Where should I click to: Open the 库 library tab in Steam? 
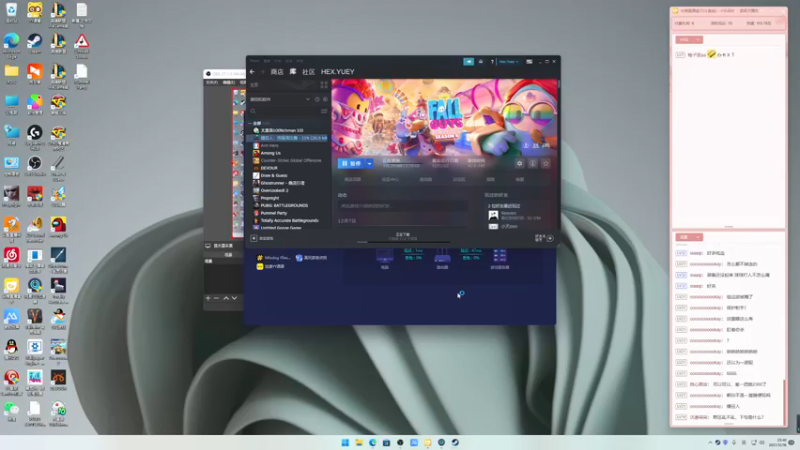tap(293, 72)
